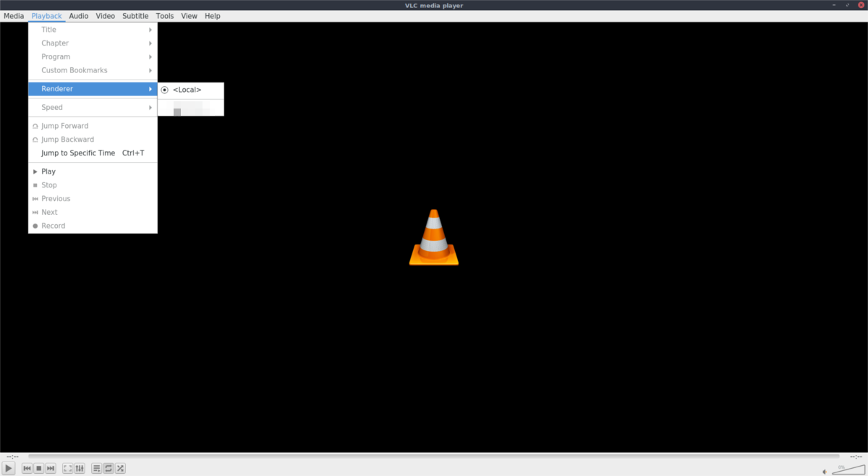The height and width of the screenshot is (476, 868).
Task: Show extended settings with the equalizer icon
Action: point(80,469)
